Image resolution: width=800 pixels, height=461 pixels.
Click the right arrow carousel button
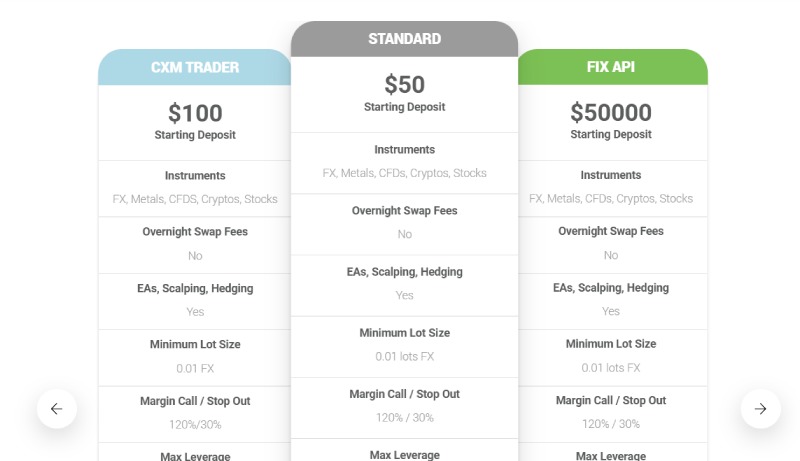pyautogui.click(x=760, y=408)
